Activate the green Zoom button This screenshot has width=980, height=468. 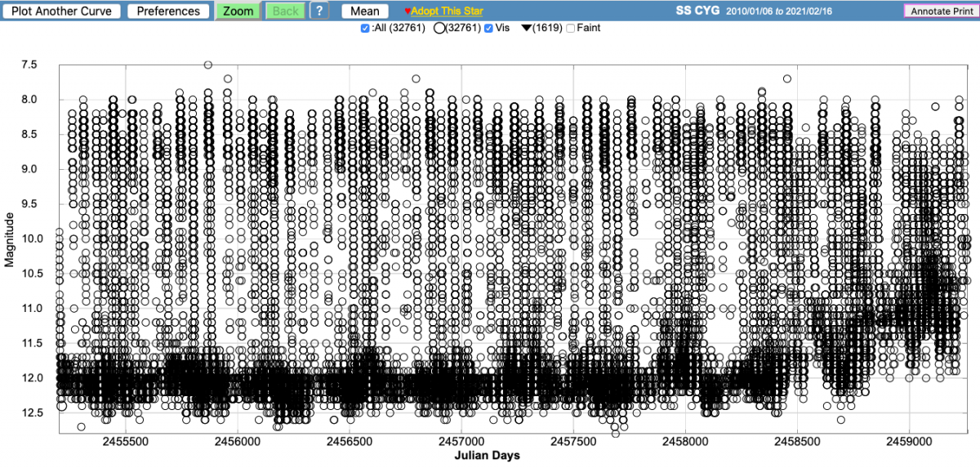point(238,11)
